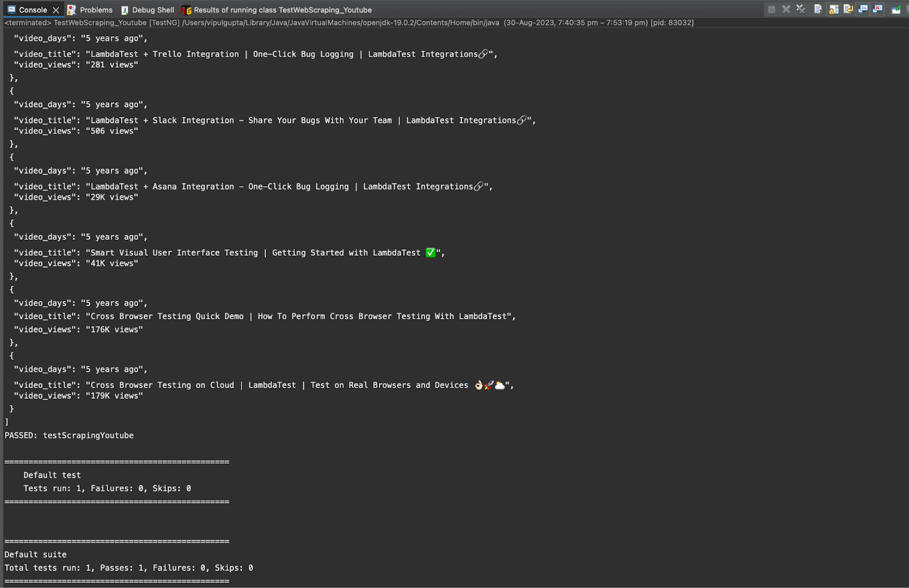Click the terminated TestWebScraping_Youtube launch description line

[349, 23]
